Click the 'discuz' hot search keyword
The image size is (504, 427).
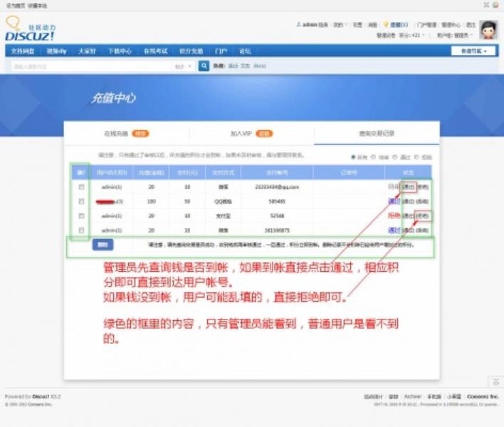[x=260, y=66]
